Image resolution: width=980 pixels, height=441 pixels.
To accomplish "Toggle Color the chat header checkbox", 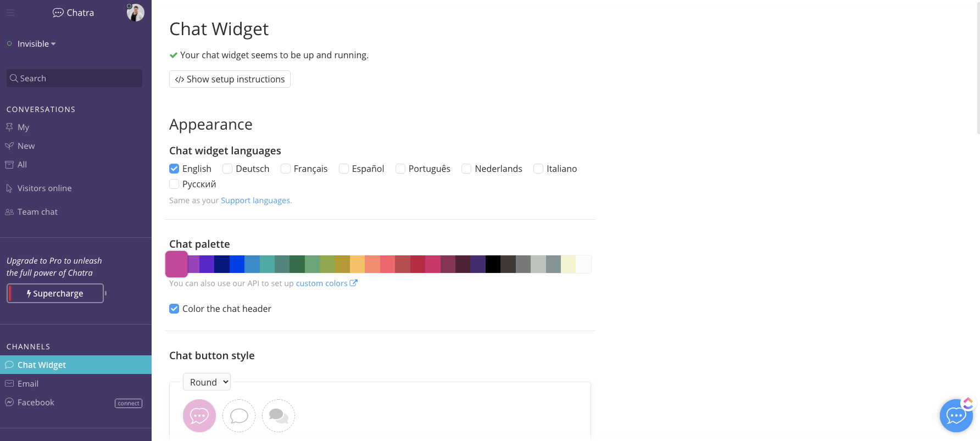I will pos(174,309).
